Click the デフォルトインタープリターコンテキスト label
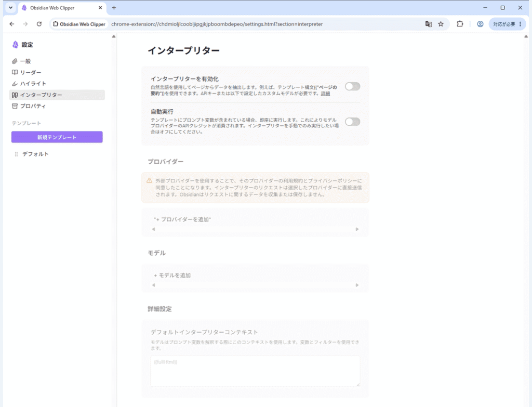 tap(204, 332)
